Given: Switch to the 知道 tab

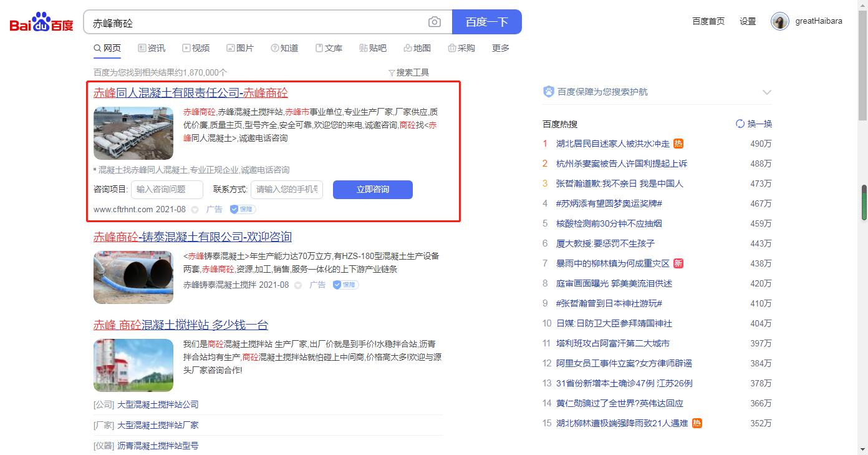Looking at the screenshot, I should pyautogui.click(x=284, y=48).
